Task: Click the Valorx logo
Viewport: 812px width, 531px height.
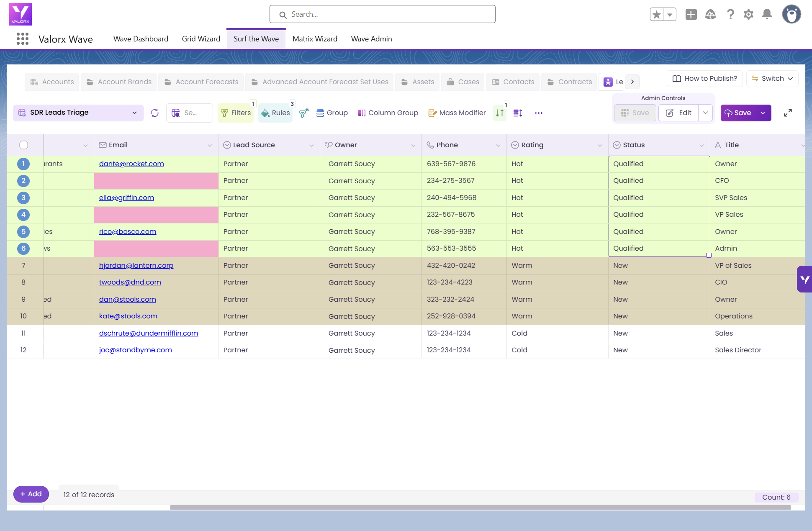Action: coord(21,14)
